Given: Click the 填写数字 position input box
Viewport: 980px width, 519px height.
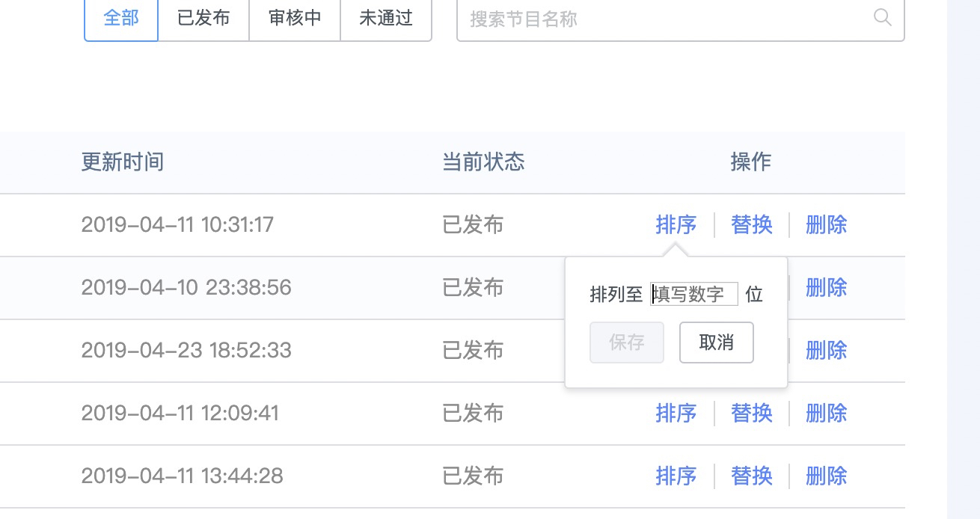Looking at the screenshot, I should pyautogui.click(x=694, y=294).
